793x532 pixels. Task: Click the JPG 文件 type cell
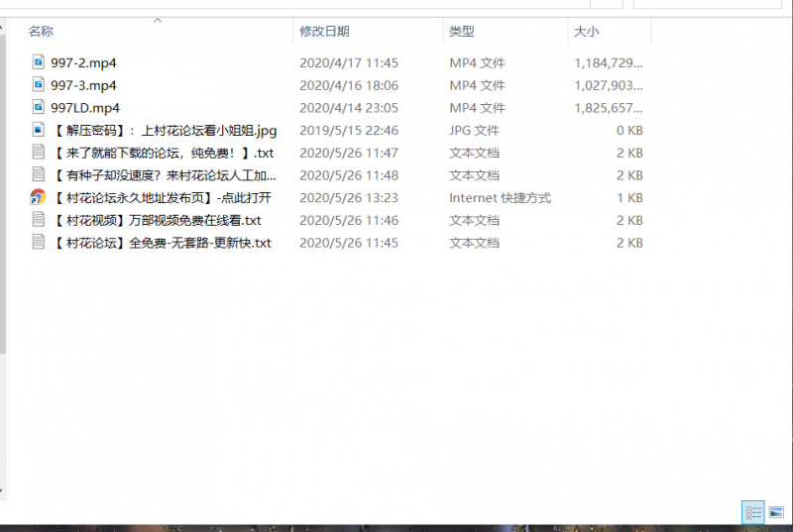tap(474, 131)
